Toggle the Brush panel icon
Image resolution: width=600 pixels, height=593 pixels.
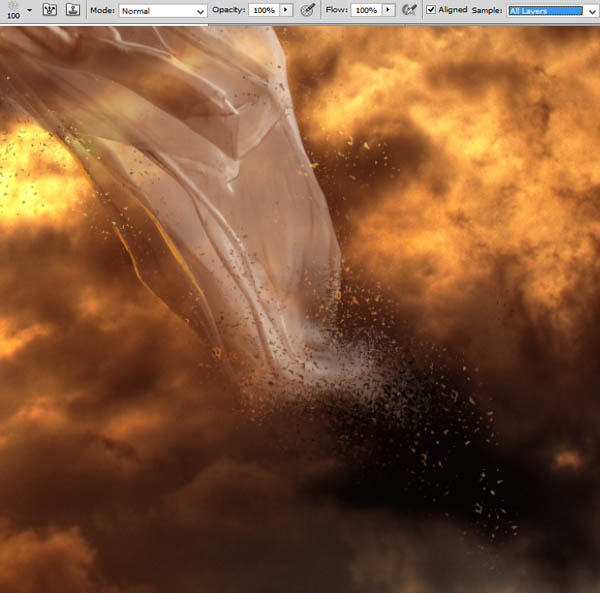point(50,10)
